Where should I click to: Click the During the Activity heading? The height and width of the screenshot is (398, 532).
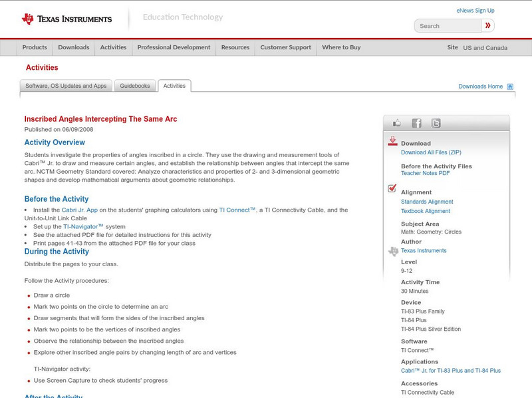57,252
